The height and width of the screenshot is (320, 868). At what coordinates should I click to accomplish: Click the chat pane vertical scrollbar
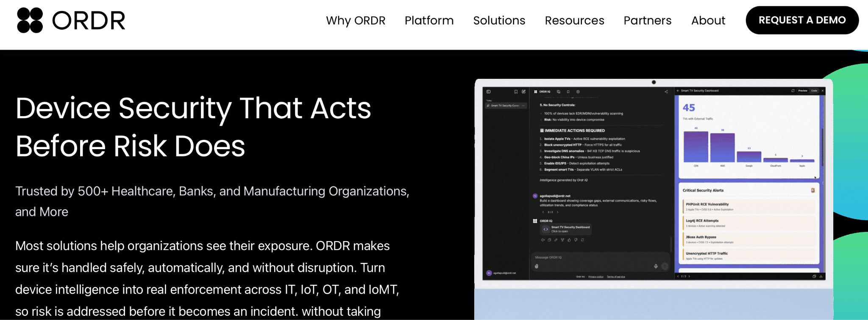tap(670, 245)
